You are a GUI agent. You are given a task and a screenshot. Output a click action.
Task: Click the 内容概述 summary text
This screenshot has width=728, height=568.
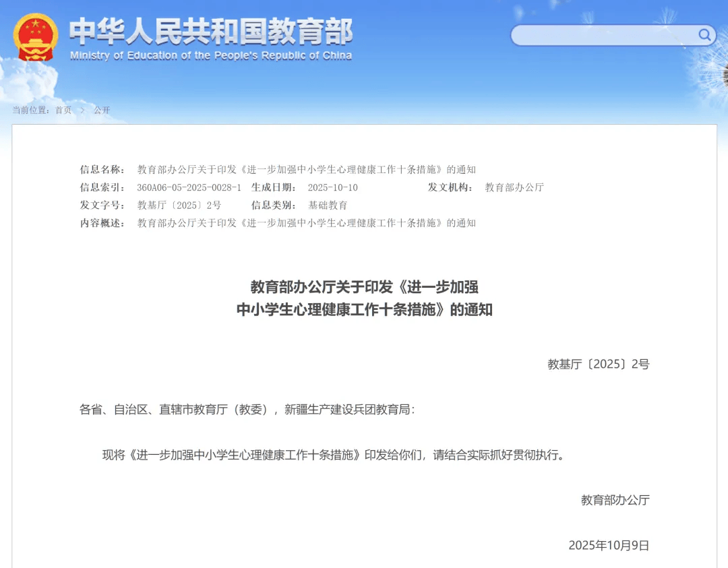point(307,223)
